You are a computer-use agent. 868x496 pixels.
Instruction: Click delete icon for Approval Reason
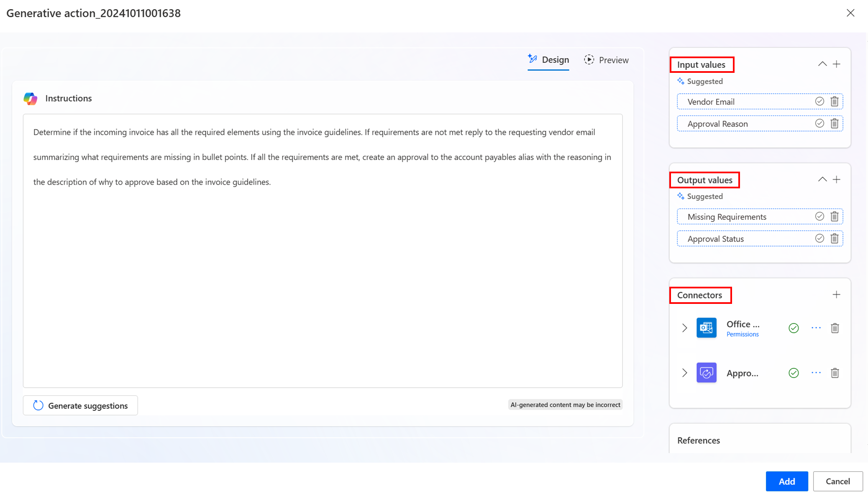pyautogui.click(x=835, y=123)
